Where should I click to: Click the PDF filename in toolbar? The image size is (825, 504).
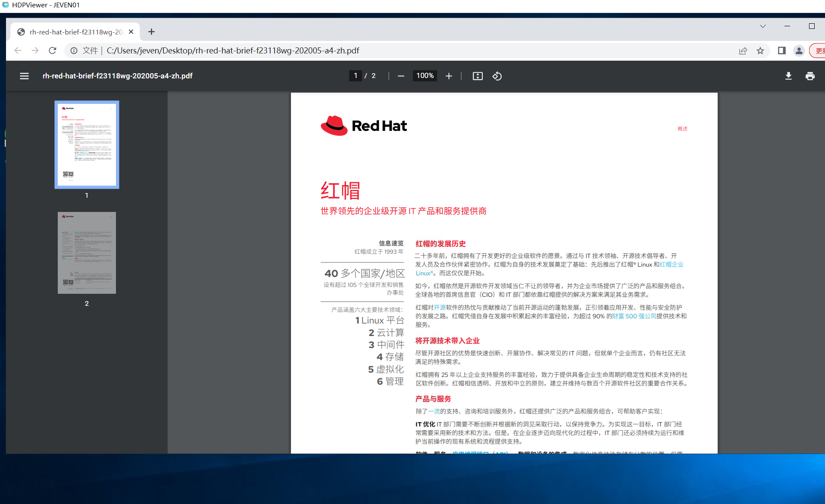[117, 76]
